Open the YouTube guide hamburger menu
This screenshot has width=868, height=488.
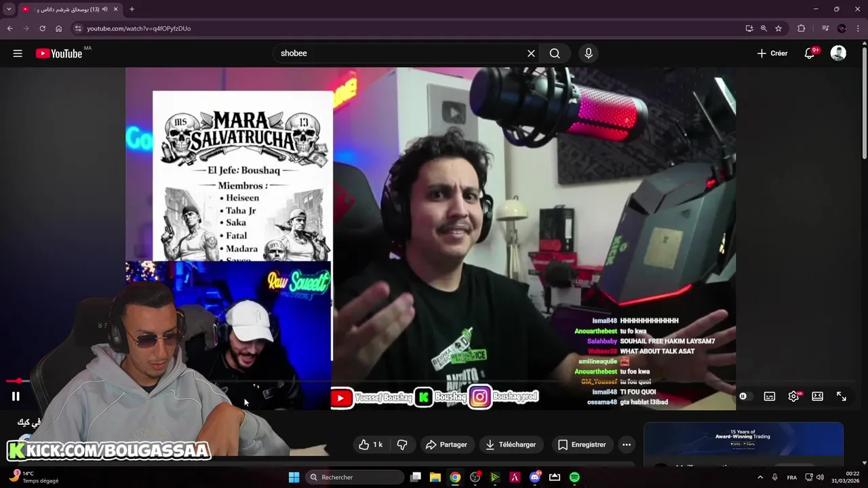pos(18,54)
